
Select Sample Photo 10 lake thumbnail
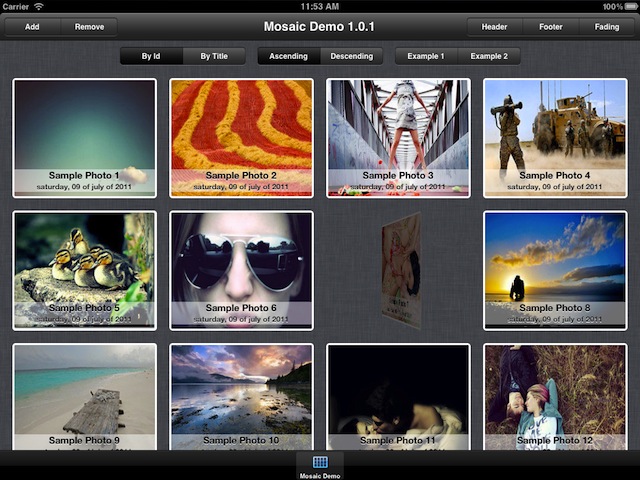(241, 397)
